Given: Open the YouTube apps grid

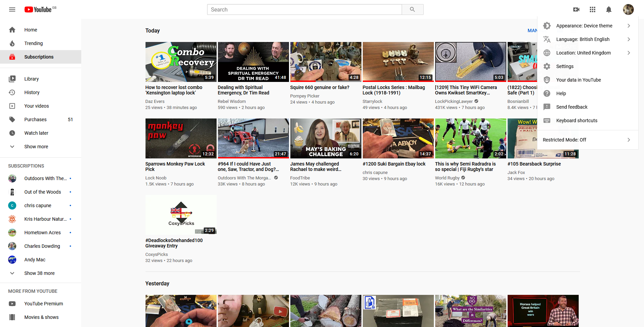Looking at the screenshot, I should point(593,9).
